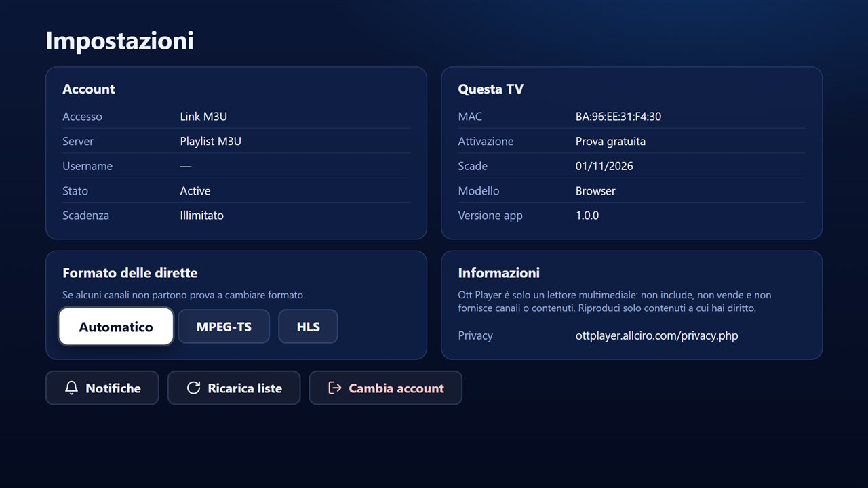This screenshot has height=488, width=868.
Task: Click the bell icon on Notifiche
Action: click(x=71, y=388)
